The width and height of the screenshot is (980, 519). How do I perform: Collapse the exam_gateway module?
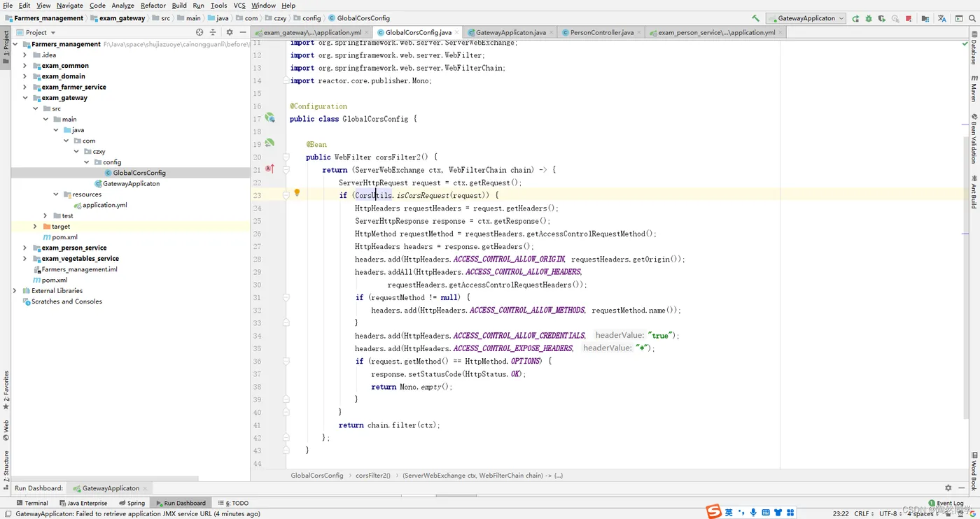(x=25, y=98)
